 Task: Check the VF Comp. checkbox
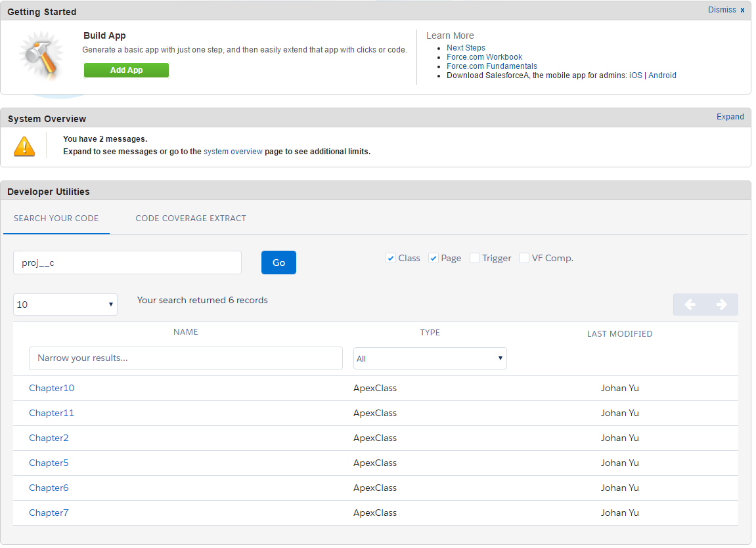tap(524, 259)
